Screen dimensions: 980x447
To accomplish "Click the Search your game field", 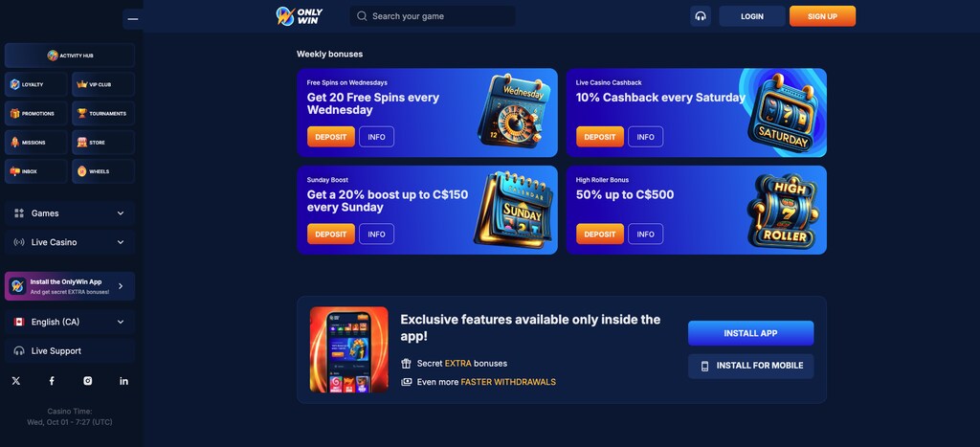I will [433, 16].
